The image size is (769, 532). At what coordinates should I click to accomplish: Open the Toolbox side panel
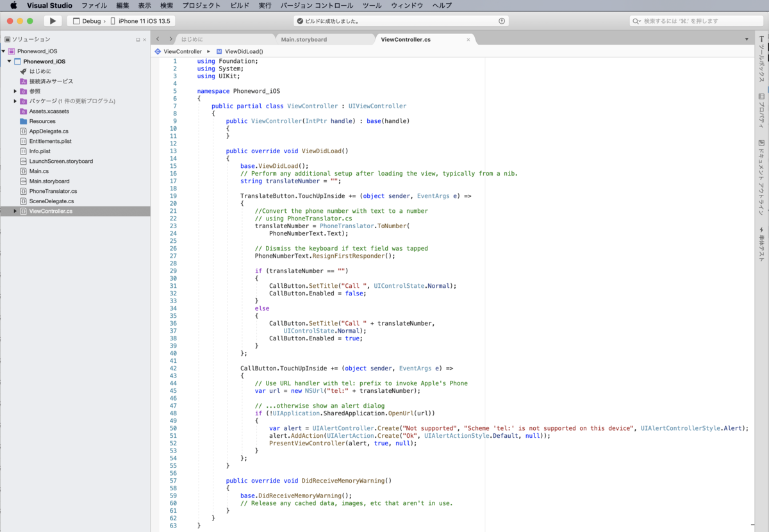[761, 59]
